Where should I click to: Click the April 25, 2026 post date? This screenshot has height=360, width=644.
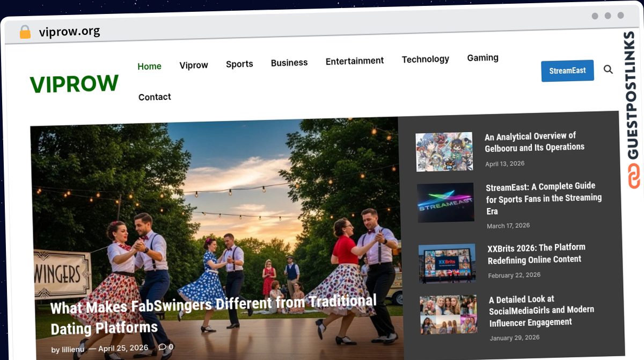(123, 348)
